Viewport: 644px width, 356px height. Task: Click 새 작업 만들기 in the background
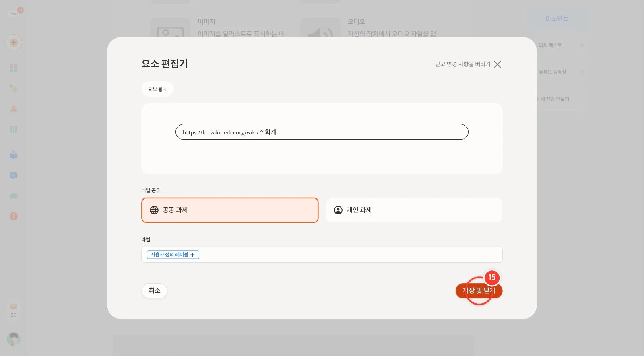click(x=555, y=99)
